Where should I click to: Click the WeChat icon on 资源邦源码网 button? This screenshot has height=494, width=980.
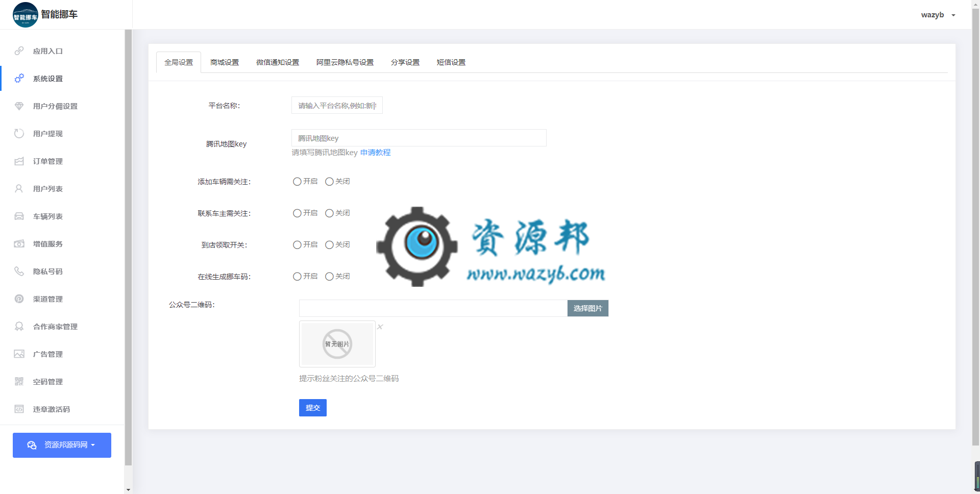32,445
